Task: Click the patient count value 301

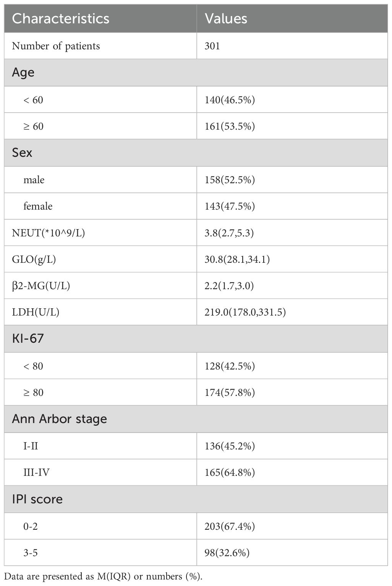Action: pos(212,46)
